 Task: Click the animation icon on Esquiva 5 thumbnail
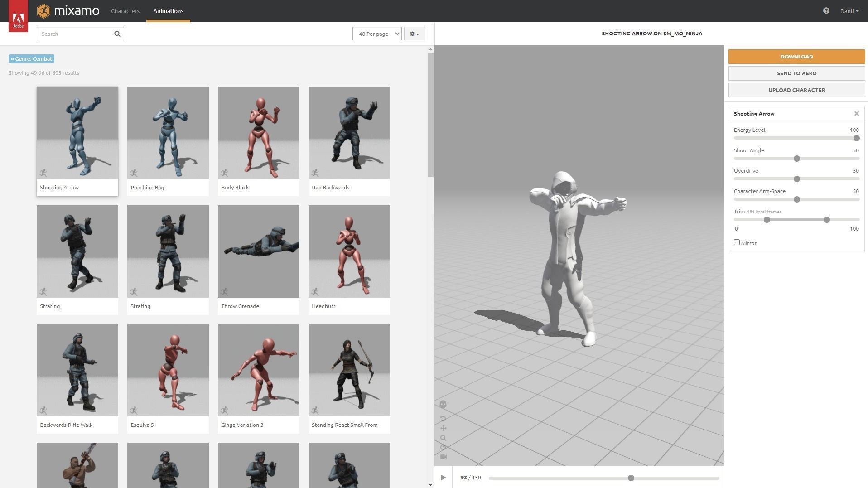(x=134, y=410)
